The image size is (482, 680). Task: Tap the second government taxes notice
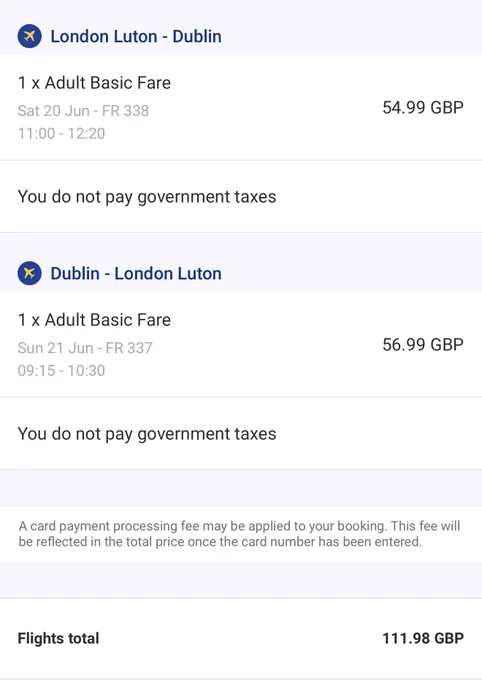pos(147,434)
